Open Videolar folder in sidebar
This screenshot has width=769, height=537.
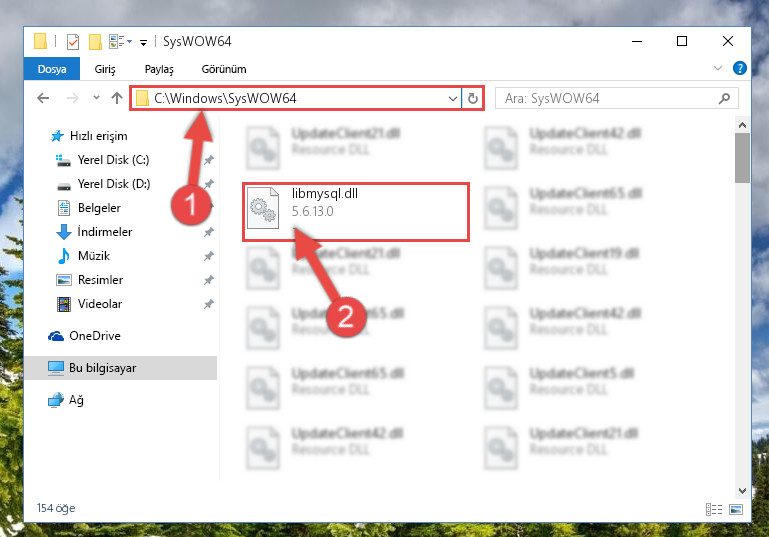coord(100,304)
